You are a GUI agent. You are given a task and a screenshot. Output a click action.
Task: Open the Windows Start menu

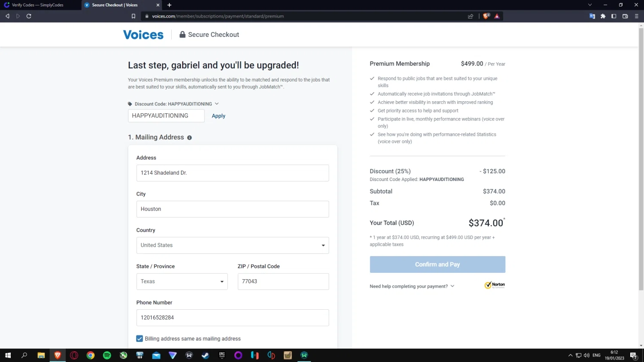pos(8,355)
